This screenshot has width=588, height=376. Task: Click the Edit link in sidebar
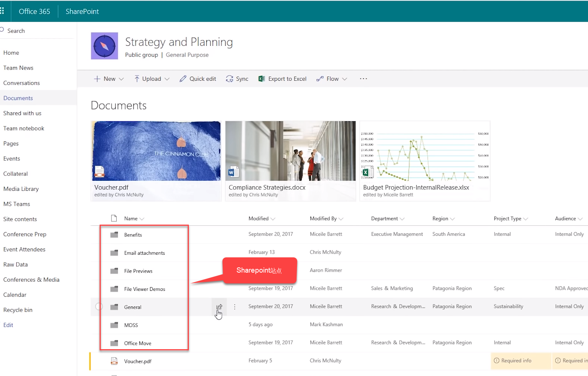coord(8,325)
